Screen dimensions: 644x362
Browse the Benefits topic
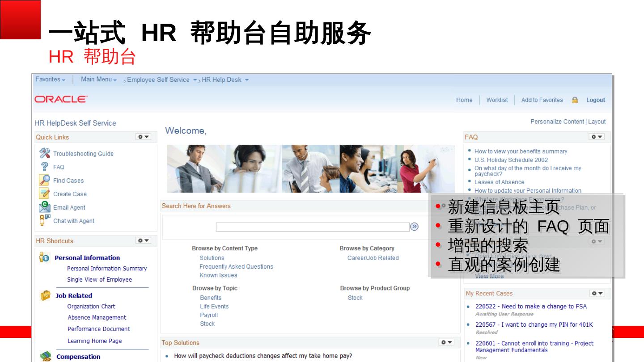(211, 298)
